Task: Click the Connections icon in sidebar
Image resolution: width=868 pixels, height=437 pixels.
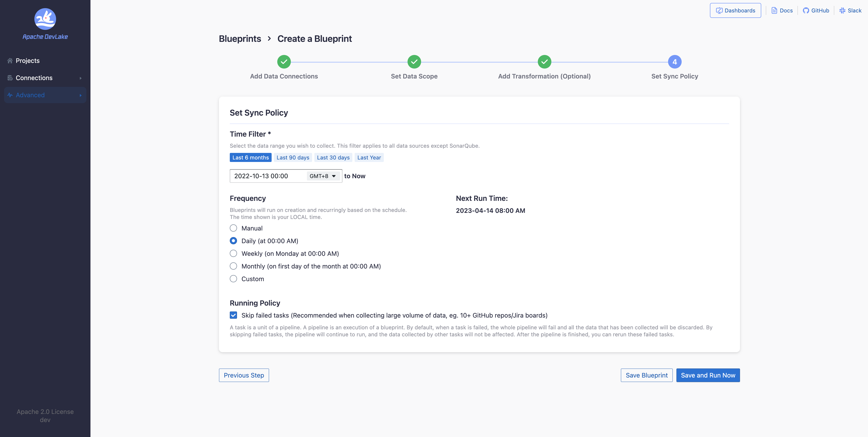Action: click(x=10, y=78)
